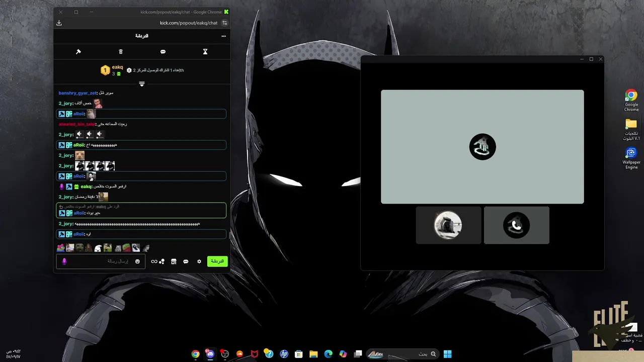Click McAfee icon in taskbar

click(255, 354)
